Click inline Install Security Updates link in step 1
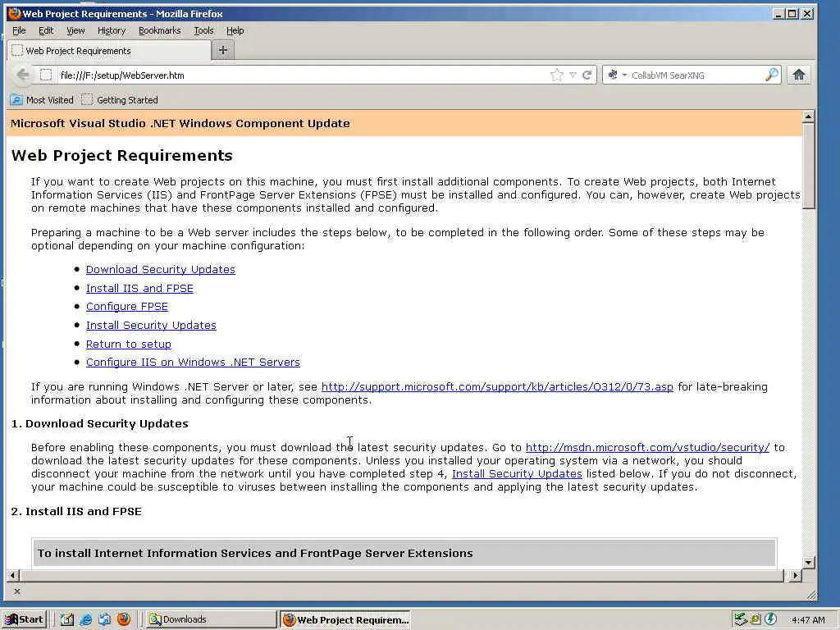Viewport: 840px width, 630px height. tap(517, 473)
